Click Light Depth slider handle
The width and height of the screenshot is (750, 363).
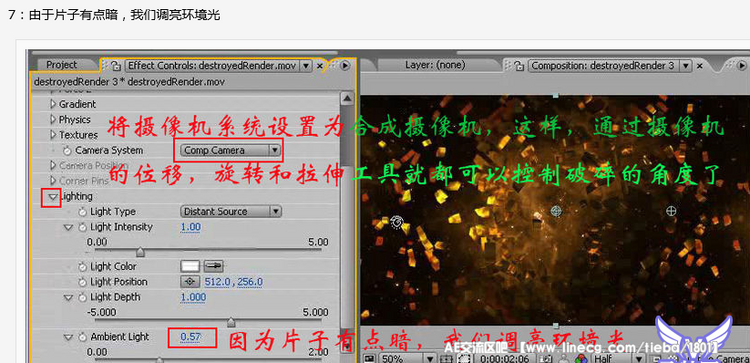click(x=231, y=322)
